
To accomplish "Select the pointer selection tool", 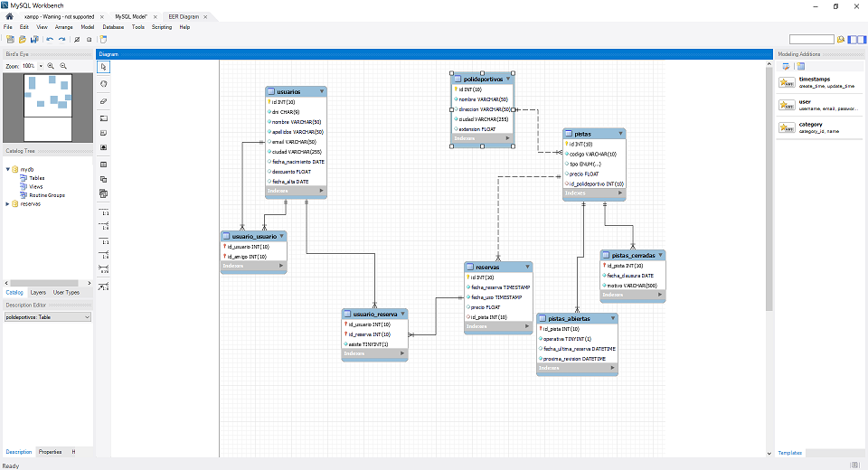I will tap(104, 67).
